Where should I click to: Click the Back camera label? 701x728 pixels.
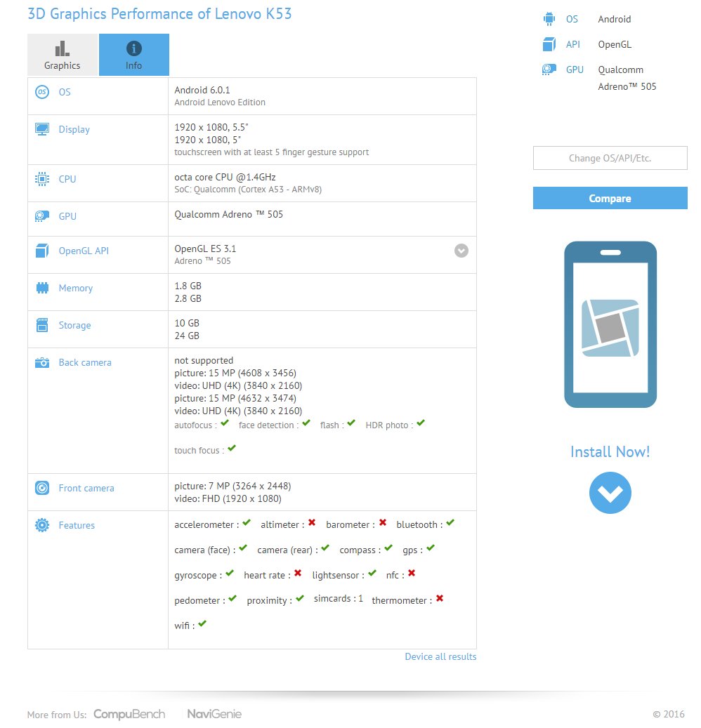click(x=85, y=363)
